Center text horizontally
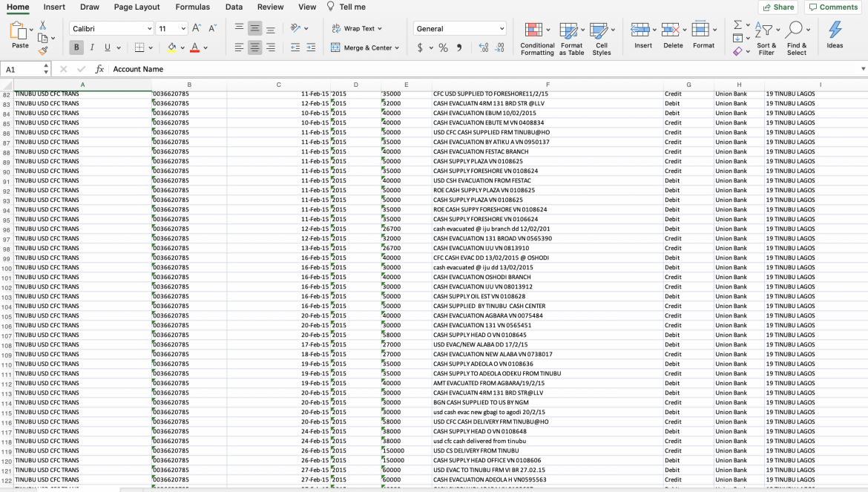Screen dimensions: 868x492 (254, 47)
